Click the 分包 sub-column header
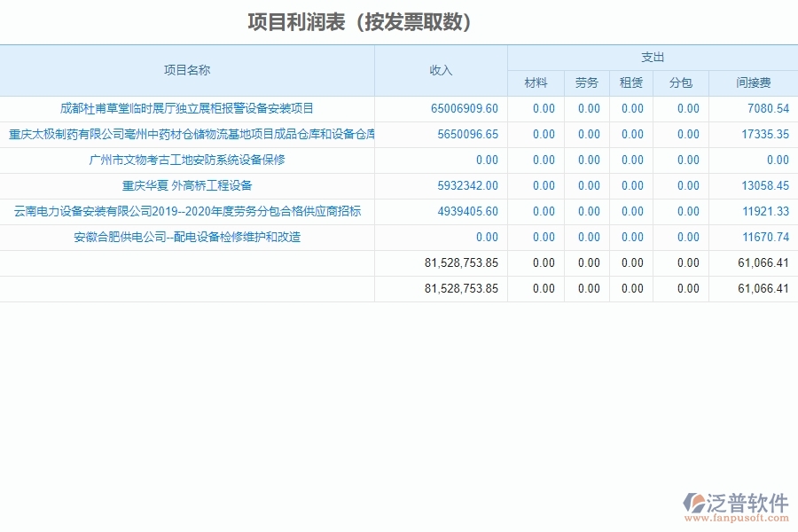 (x=678, y=82)
